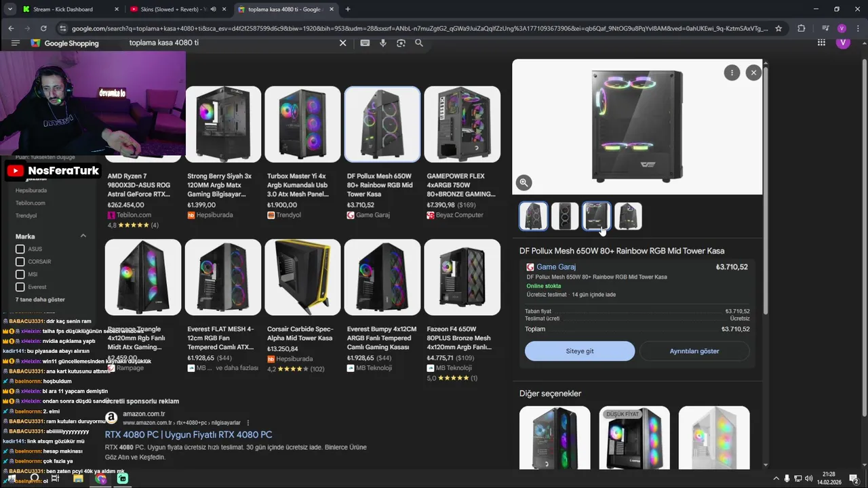Open Chrome three-dot menu
This screenshot has height=488, width=868.
click(858, 28)
